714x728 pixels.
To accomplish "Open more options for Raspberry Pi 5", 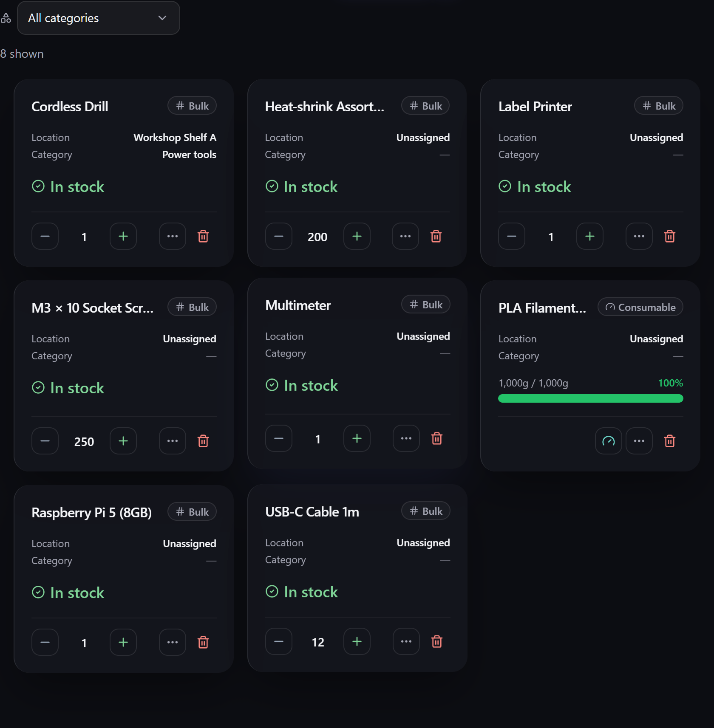I will [173, 642].
